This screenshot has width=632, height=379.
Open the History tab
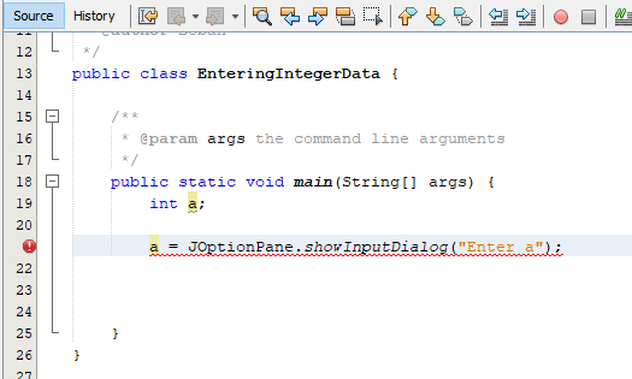click(x=94, y=16)
